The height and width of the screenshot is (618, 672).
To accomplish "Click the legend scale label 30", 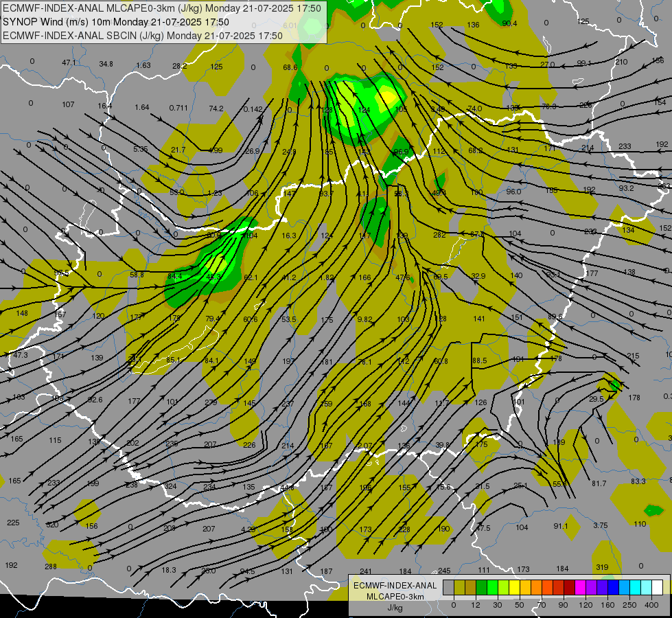I will pyautogui.click(x=497, y=605).
